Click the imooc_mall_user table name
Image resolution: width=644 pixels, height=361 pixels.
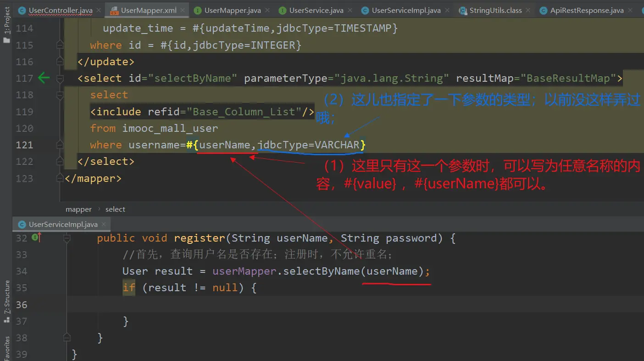pyautogui.click(x=170, y=128)
